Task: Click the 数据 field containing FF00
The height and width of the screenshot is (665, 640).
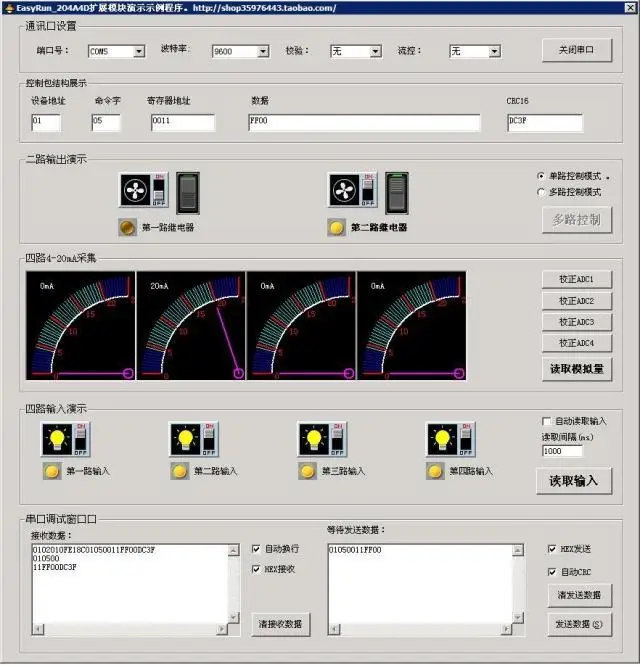Action: tap(364, 123)
